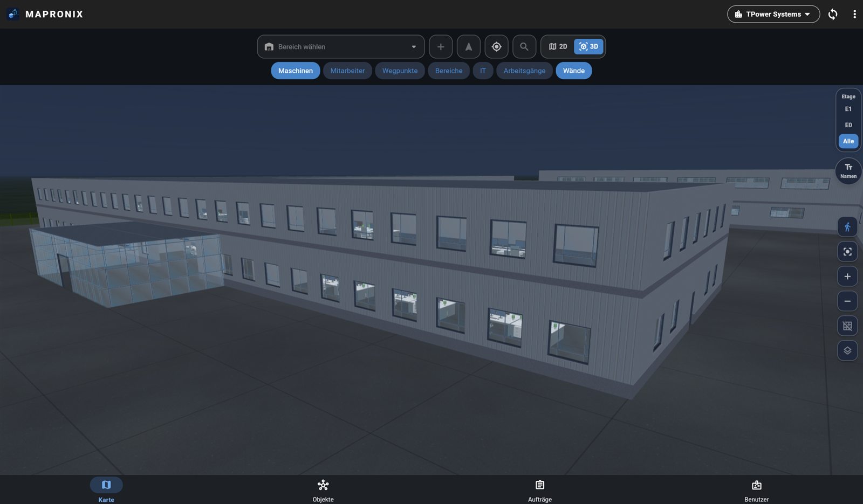Screen dimensions: 863x504
Task: Select floor E1
Action: tap(848, 109)
